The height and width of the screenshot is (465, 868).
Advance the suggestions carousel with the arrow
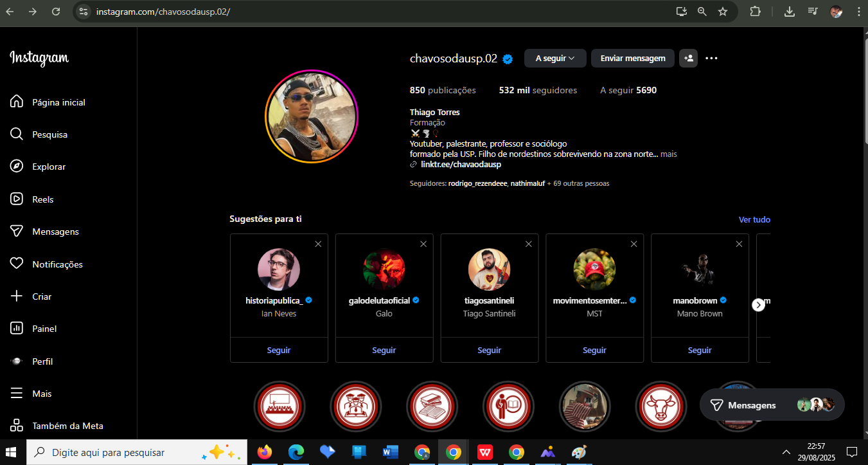click(759, 305)
